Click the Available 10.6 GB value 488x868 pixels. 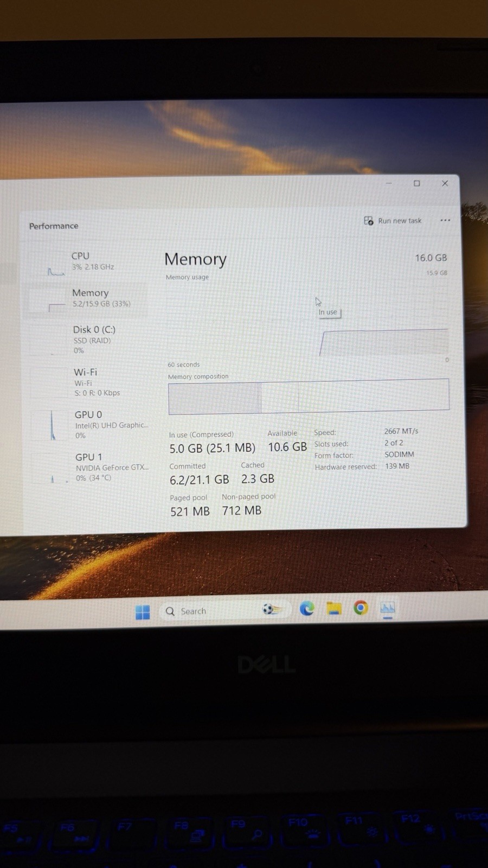287,447
